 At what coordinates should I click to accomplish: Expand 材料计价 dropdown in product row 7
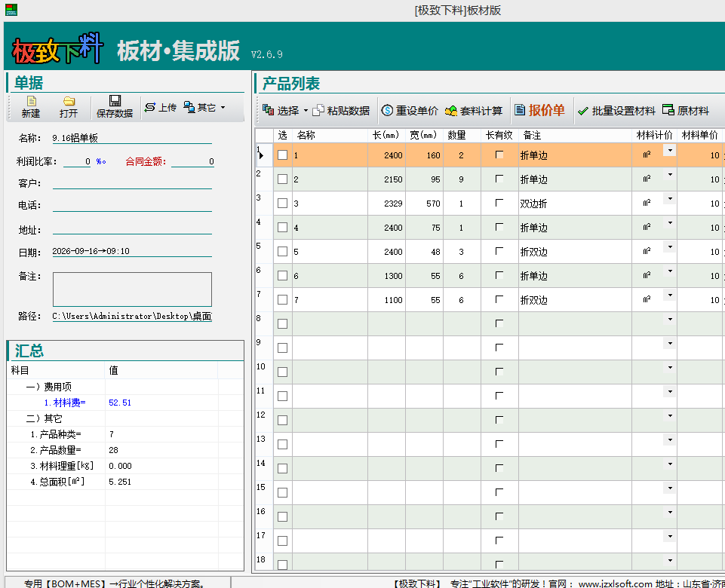[670, 295]
